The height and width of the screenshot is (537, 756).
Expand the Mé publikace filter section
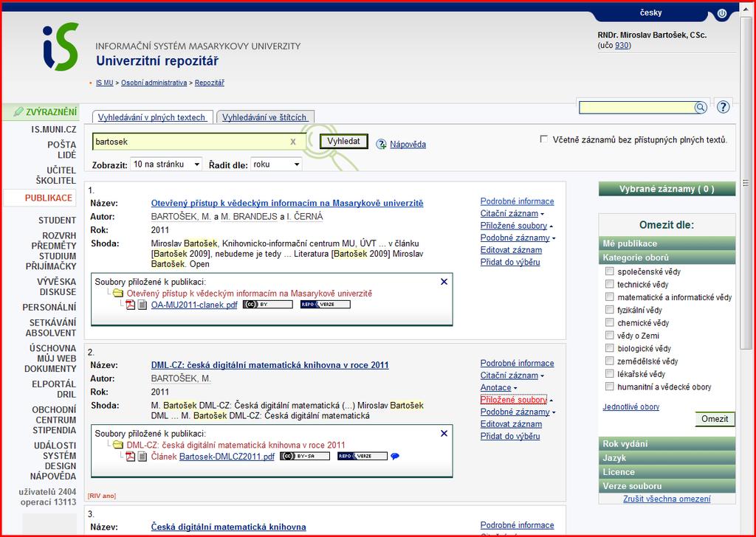click(667, 243)
